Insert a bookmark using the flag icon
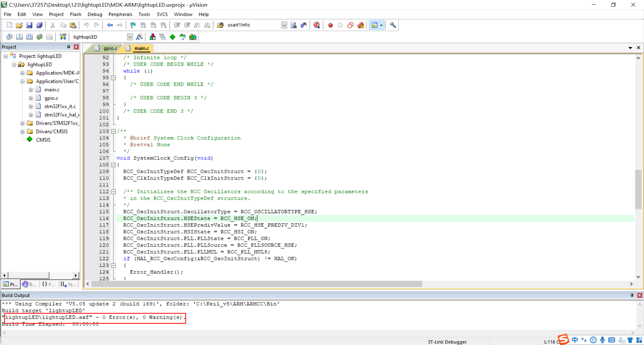Viewport: 644px width, 345px height. click(133, 25)
